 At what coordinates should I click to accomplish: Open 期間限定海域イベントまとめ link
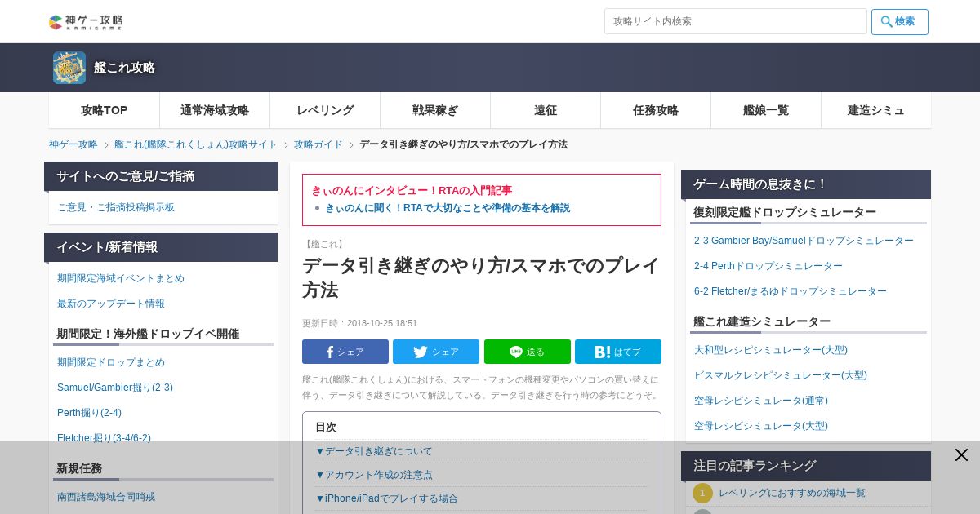click(x=121, y=278)
